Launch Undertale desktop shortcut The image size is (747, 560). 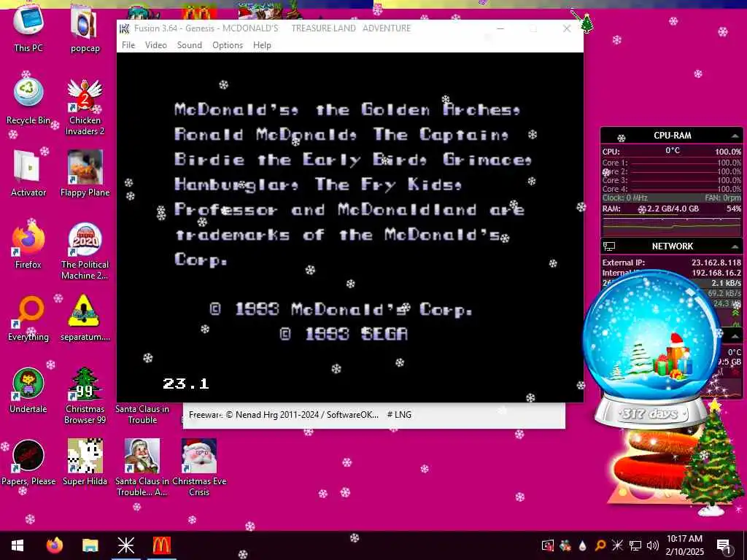pyautogui.click(x=28, y=391)
